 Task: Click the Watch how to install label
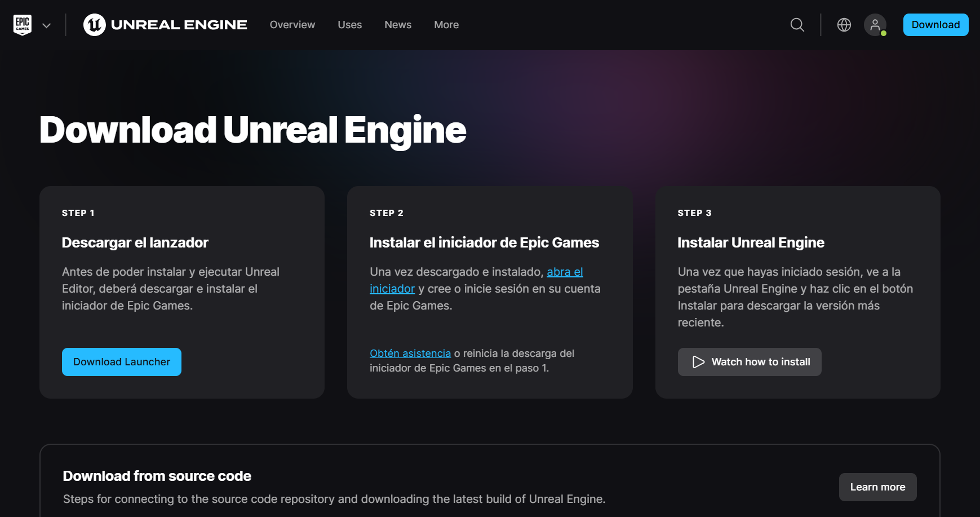click(x=761, y=362)
